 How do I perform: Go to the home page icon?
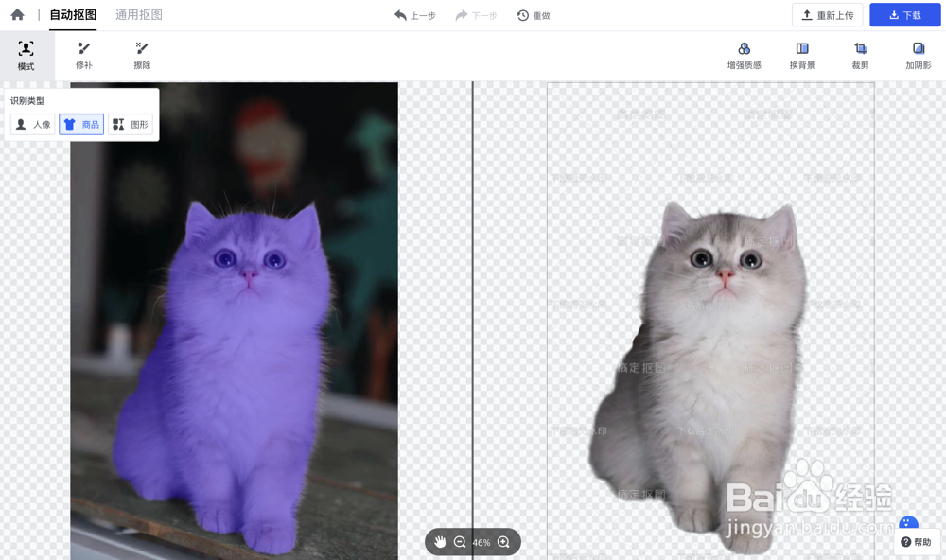pyautogui.click(x=17, y=14)
